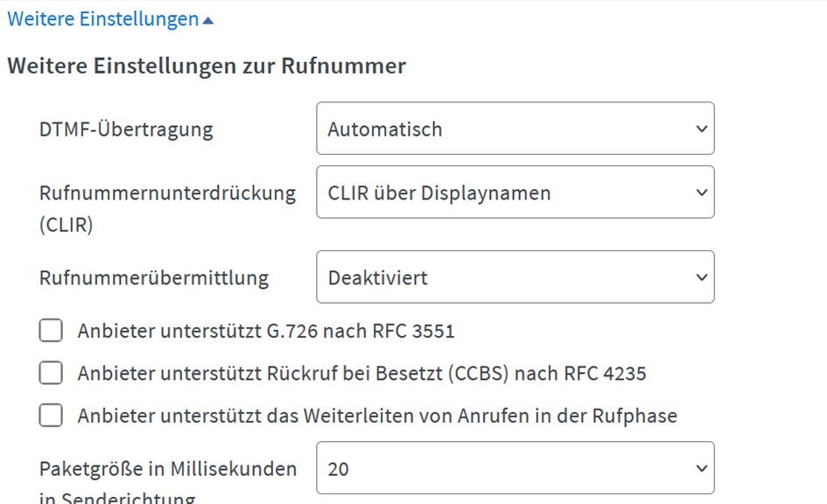Enable the G.726 nach RFC 3551 checkbox
This screenshot has height=504, width=827.
pos(51,331)
